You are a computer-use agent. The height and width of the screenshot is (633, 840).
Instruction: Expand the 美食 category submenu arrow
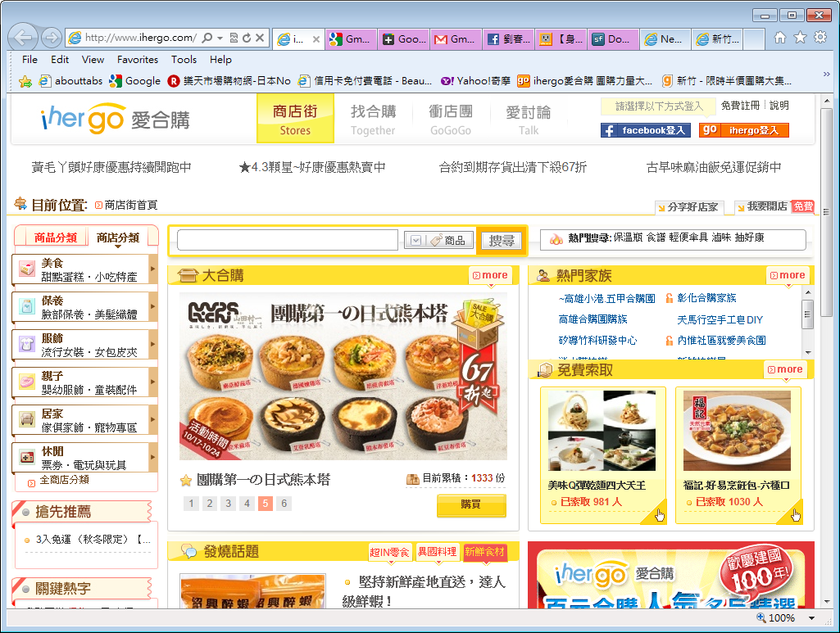153,269
